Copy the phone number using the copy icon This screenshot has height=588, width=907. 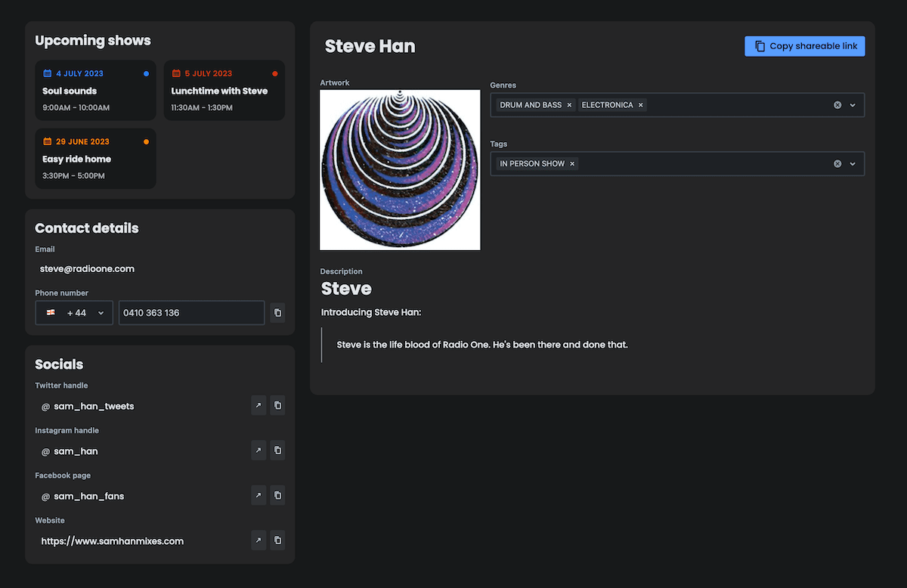tap(277, 312)
